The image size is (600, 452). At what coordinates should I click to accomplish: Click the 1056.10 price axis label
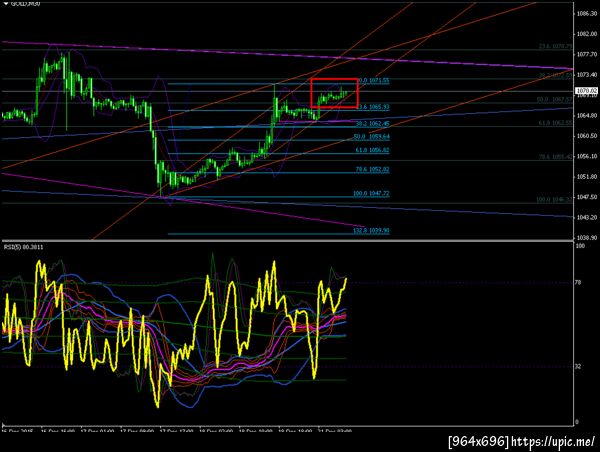click(587, 156)
